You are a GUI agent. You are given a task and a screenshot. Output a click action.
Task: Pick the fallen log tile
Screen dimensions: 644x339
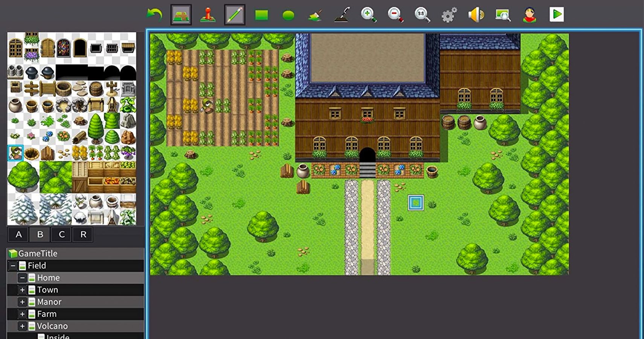79,137
